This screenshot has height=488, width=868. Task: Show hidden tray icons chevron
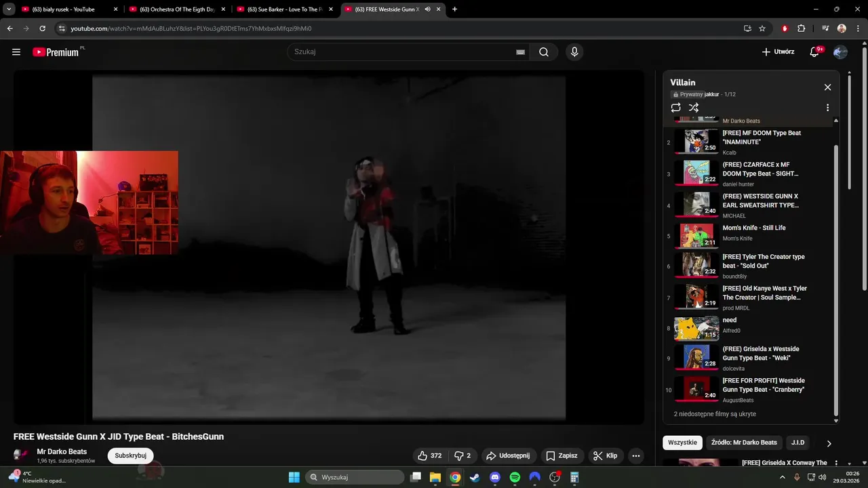click(784, 477)
